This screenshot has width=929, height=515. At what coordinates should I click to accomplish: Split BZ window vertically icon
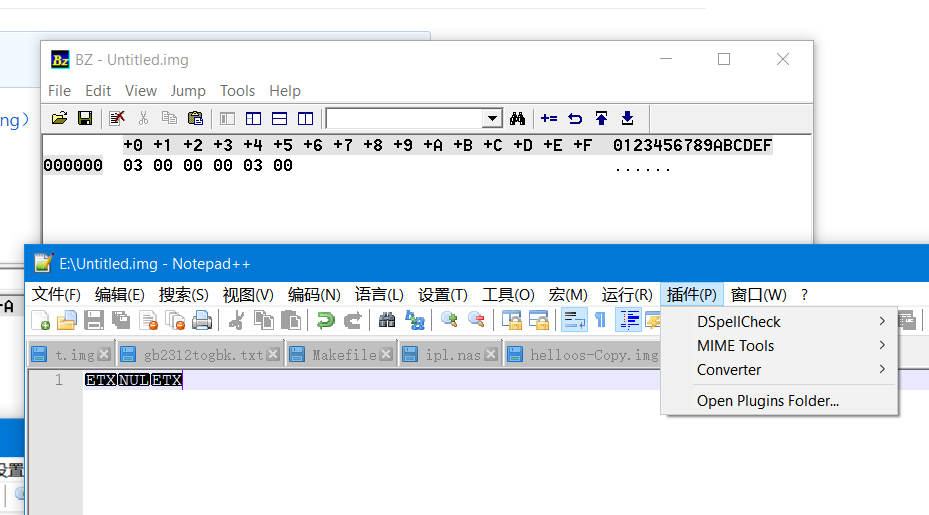306,119
